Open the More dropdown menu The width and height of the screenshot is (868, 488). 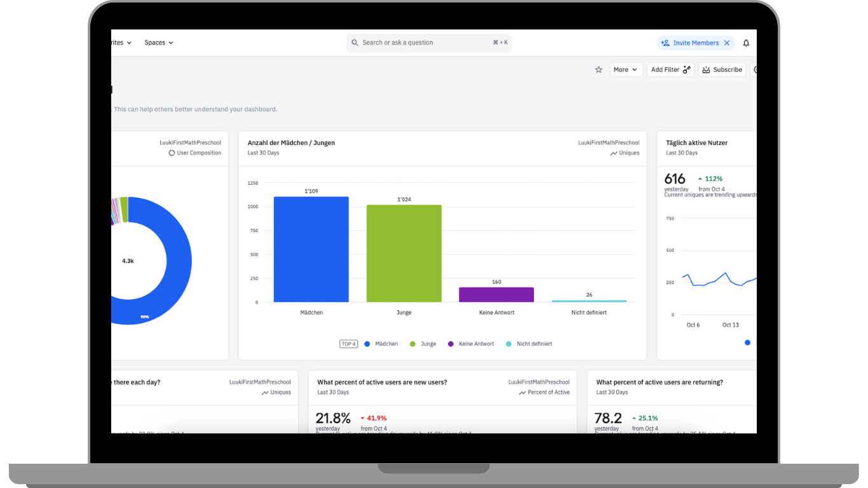(x=626, y=69)
